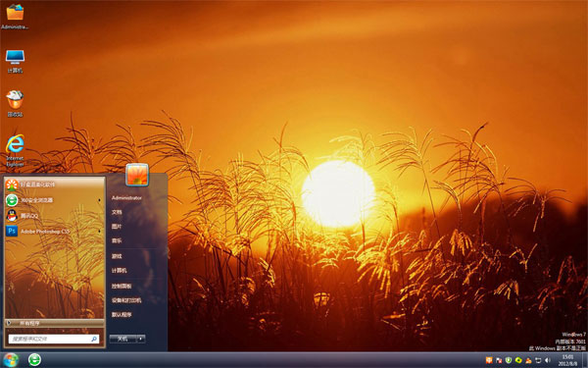Expand the Adobe Photoshop CS5 jump list arrow
The height and width of the screenshot is (368, 588).
[99, 232]
